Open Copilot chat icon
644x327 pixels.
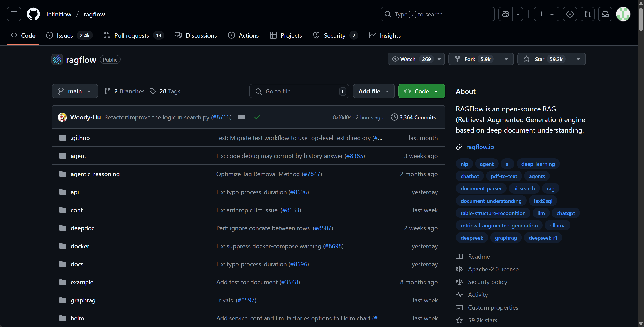(505, 14)
